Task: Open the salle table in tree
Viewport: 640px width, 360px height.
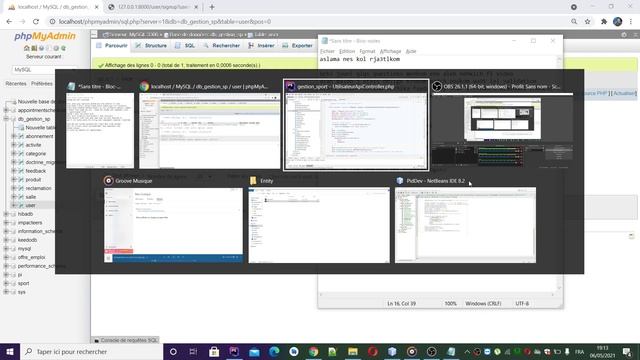Action: (x=31, y=197)
